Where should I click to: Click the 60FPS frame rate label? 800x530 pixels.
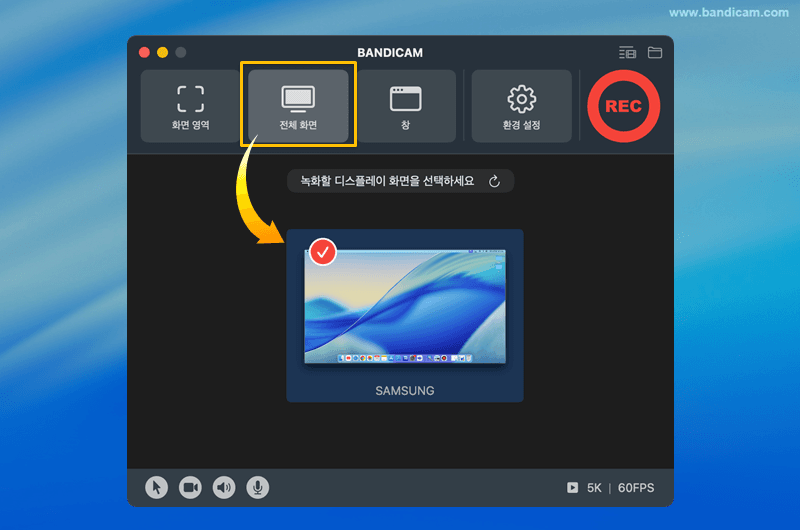[x=636, y=488]
